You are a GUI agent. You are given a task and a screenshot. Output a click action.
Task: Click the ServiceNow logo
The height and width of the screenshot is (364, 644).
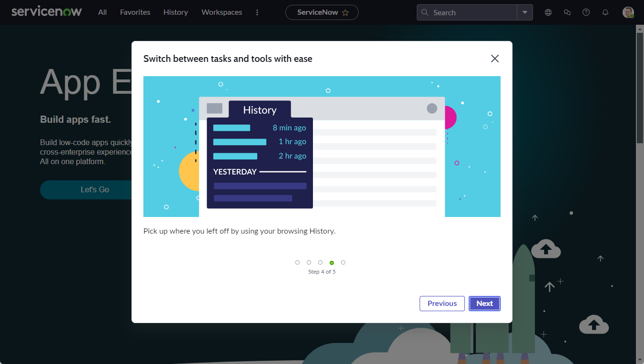click(47, 12)
